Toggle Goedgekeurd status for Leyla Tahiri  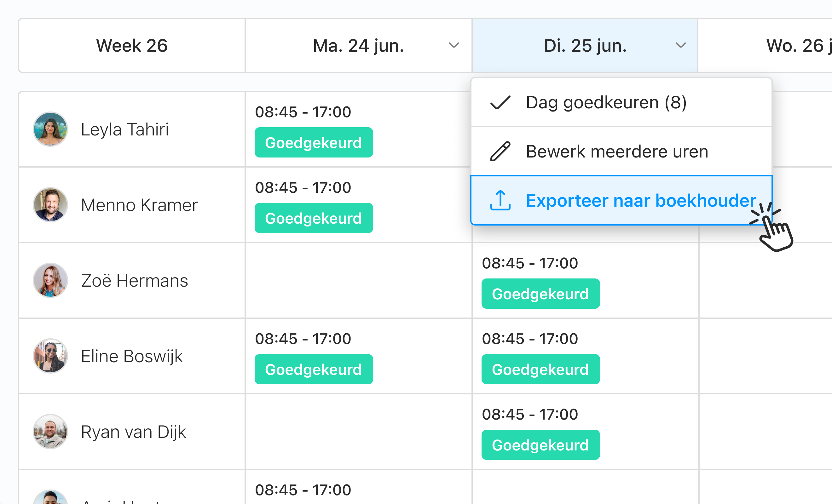pyautogui.click(x=313, y=142)
